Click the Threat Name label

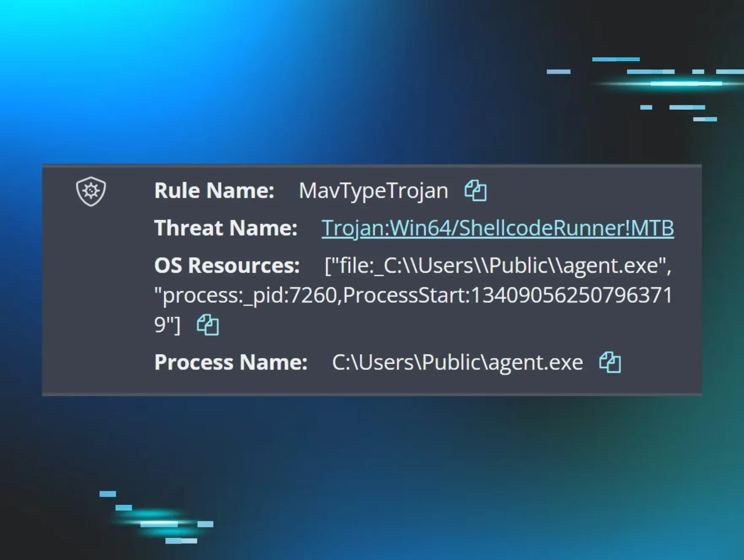225,228
